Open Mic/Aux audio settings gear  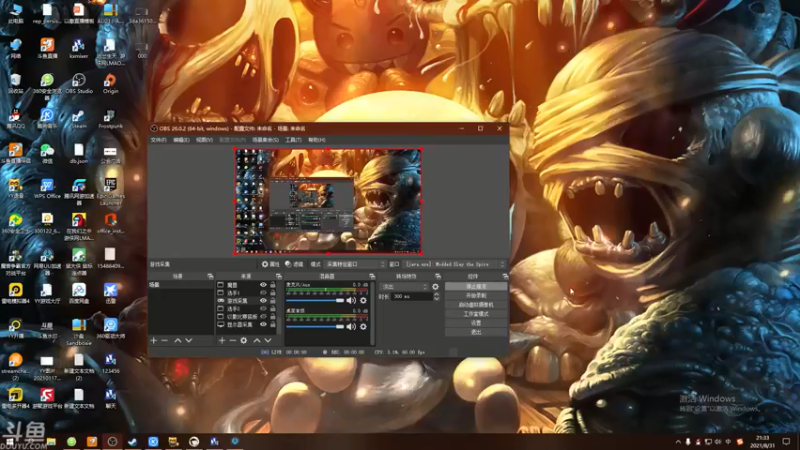(x=363, y=301)
